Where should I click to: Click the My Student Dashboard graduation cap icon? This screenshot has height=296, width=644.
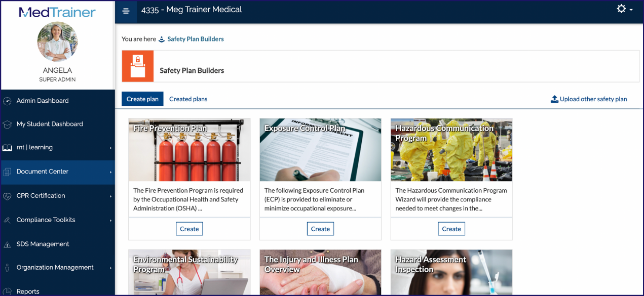(x=7, y=124)
